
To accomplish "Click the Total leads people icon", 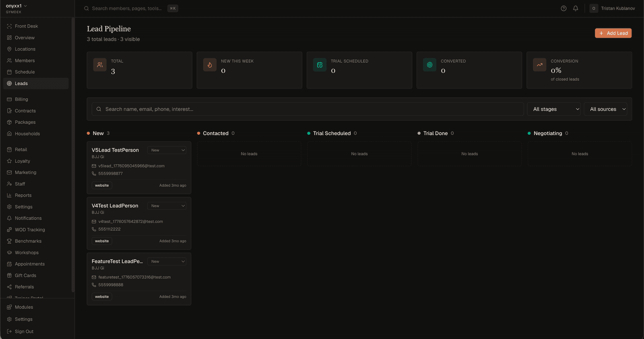I will pyautogui.click(x=100, y=65).
